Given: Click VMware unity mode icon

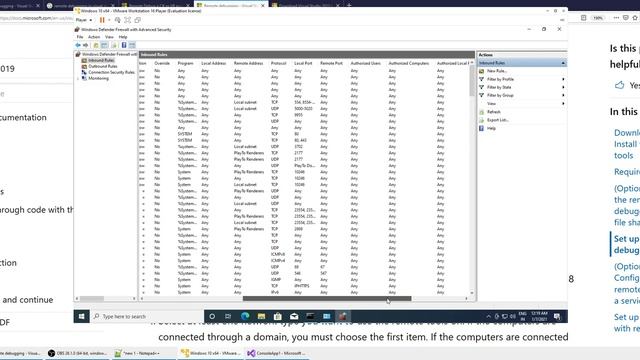Looking at the screenshot, I should pos(138,20).
